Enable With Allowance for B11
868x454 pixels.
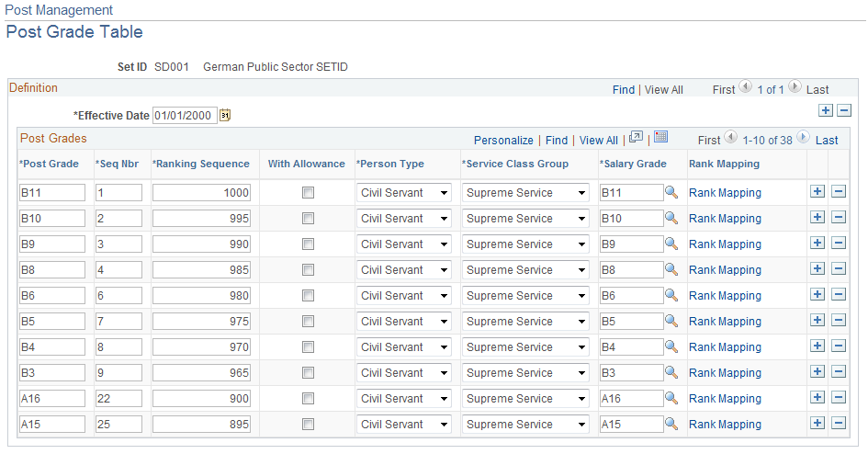(308, 193)
